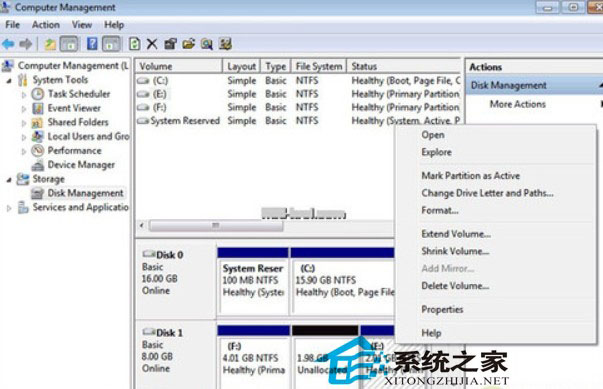Click the magnifier Find toolbar icon
603x389 pixels.
pos(207,44)
